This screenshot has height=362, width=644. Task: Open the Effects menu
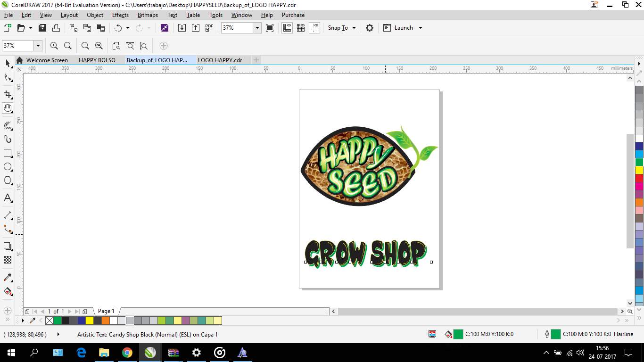[120, 15]
